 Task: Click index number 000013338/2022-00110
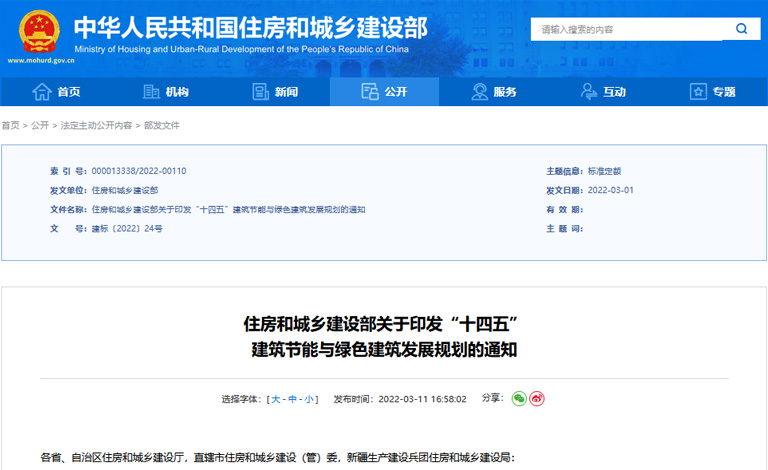click(x=139, y=171)
